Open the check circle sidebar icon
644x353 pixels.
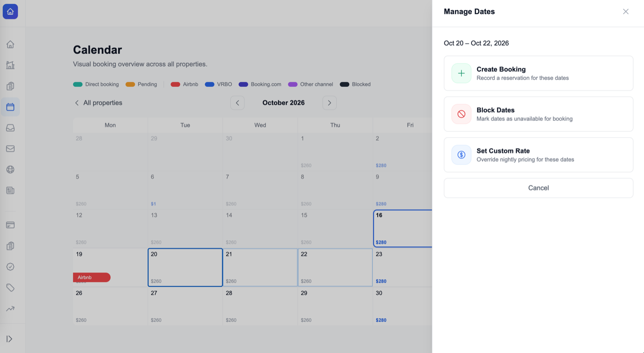click(10, 267)
